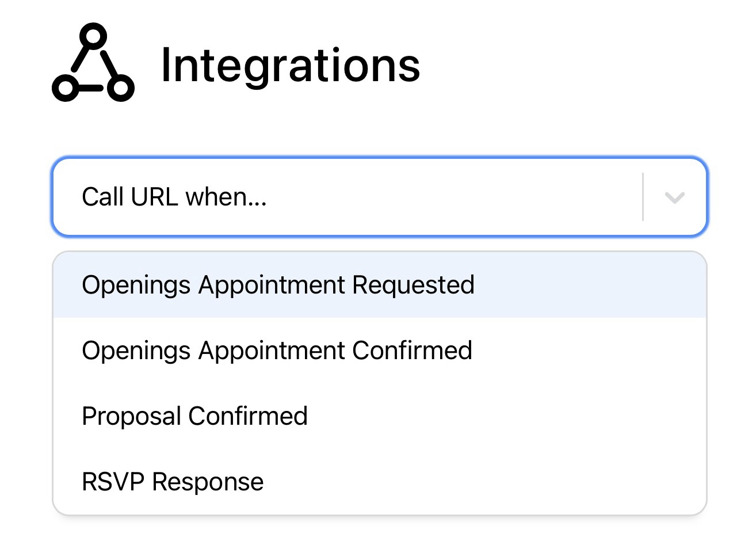
Task: Click the Integrations page title
Action: pyautogui.click(x=291, y=65)
